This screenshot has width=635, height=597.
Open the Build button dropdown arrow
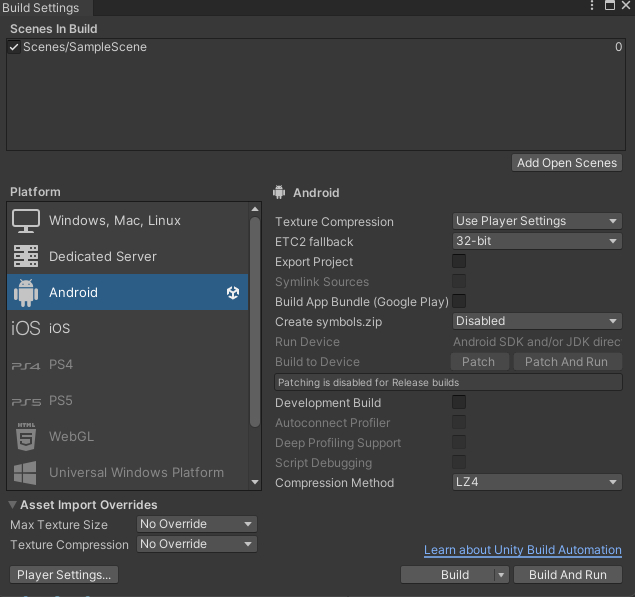click(501, 575)
